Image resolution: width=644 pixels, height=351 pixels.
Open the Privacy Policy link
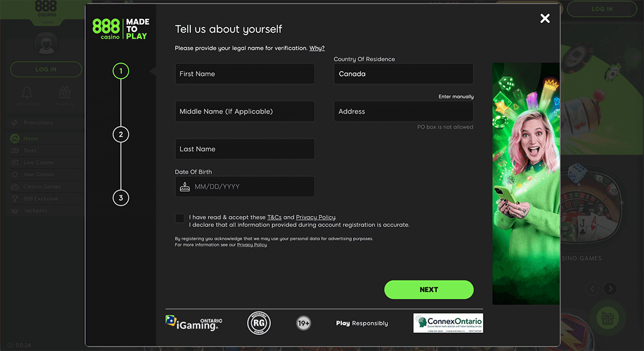pyautogui.click(x=315, y=216)
